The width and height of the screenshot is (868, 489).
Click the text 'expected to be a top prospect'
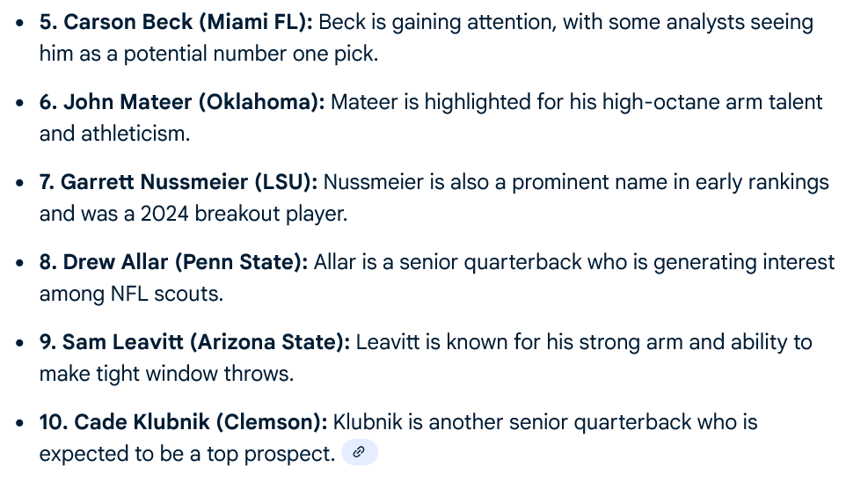point(186,454)
